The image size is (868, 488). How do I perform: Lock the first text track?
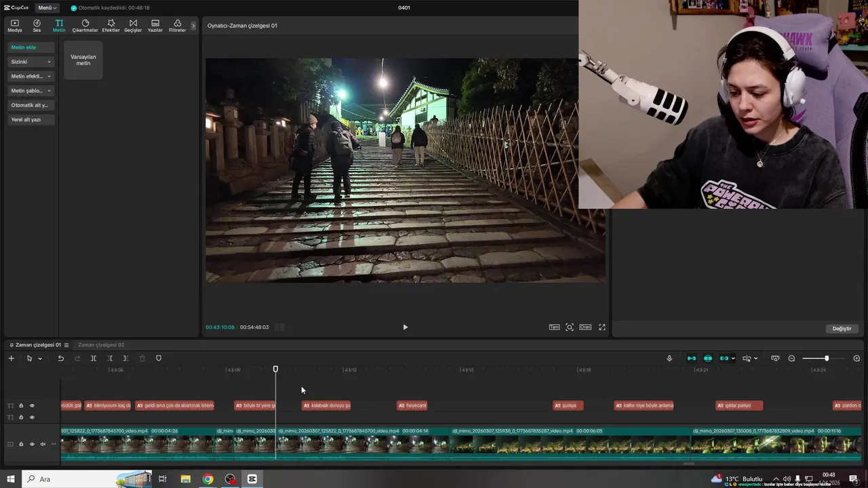click(21, 405)
